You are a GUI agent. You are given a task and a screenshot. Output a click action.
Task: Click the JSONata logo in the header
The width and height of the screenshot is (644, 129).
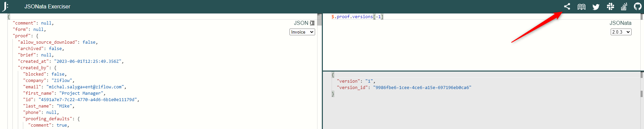(5, 6)
